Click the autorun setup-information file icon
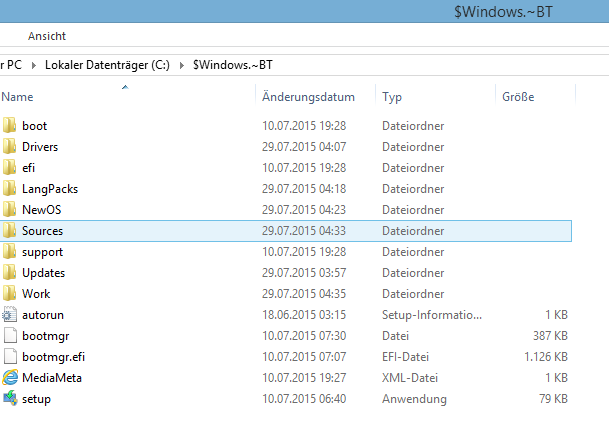 pyautogui.click(x=9, y=314)
